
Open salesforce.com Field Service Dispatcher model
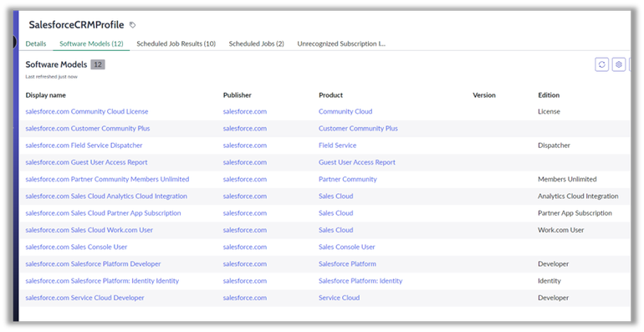(84, 146)
